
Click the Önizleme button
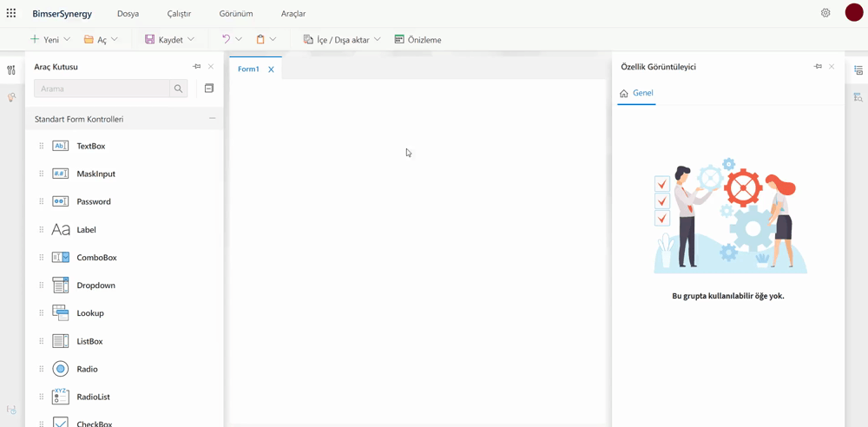(418, 40)
